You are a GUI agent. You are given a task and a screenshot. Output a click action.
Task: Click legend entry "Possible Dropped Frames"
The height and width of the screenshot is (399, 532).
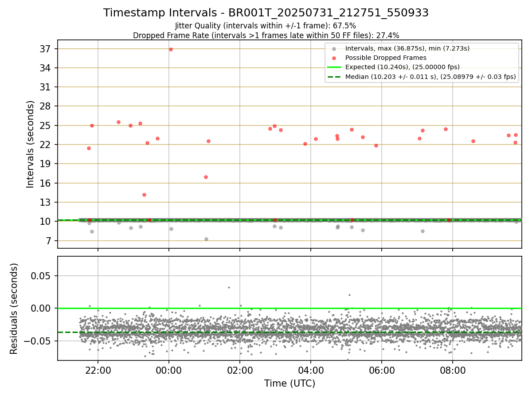click(386, 58)
